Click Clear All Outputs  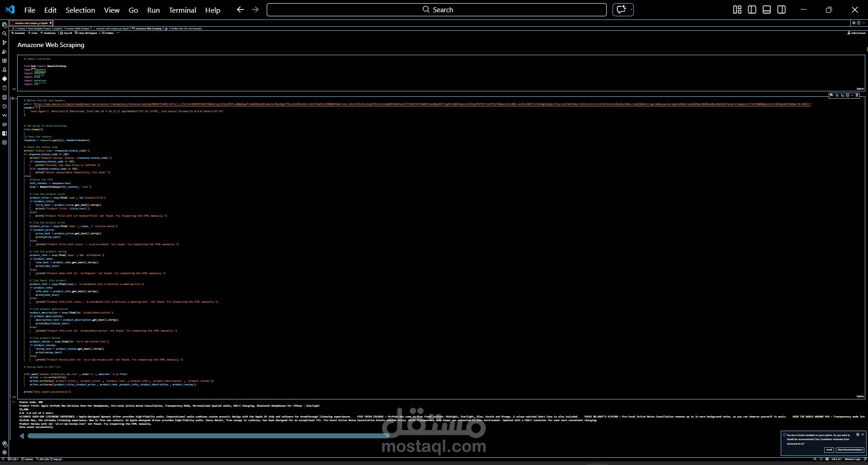point(86,33)
